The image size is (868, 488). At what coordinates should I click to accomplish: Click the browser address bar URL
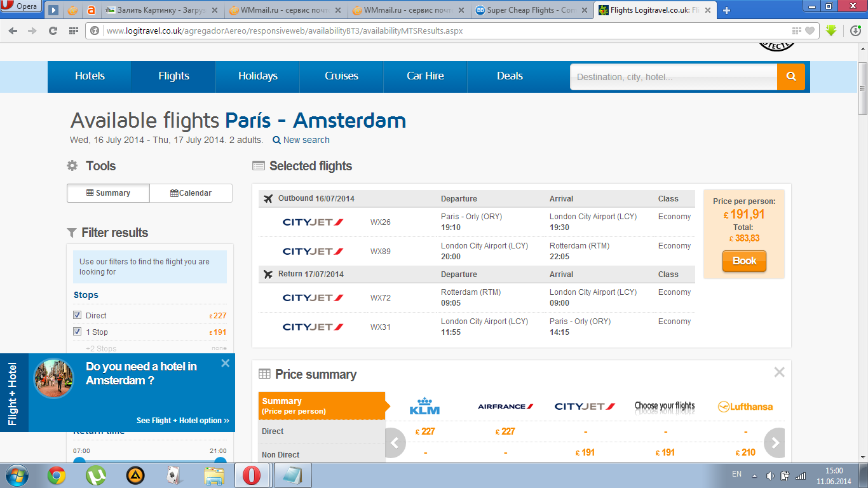(x=285, y=30)
